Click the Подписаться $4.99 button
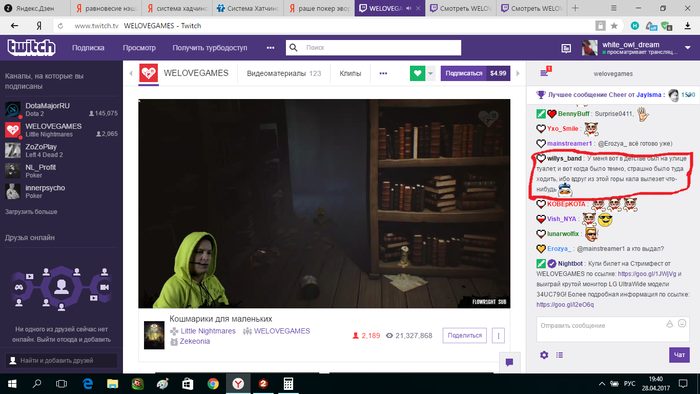Image resolution: width=700 pixels, height=394 pixels. tap(475, 73)
